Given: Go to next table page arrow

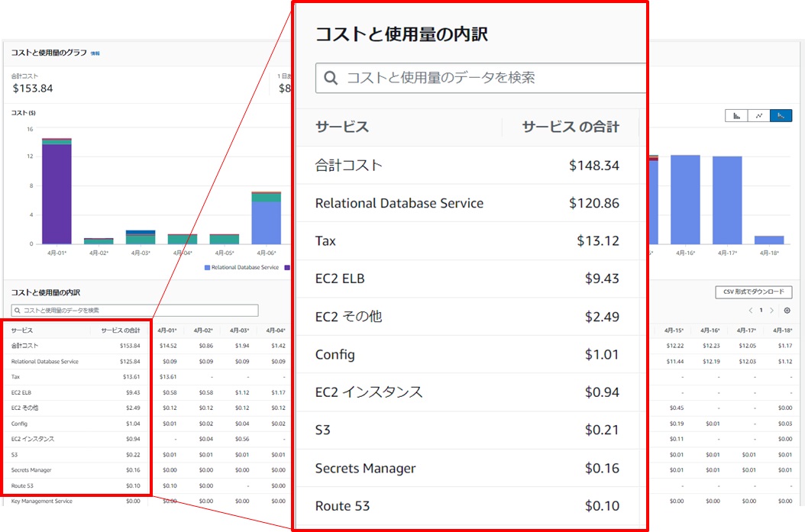Looking at the screenshot, I should (771, 311).
